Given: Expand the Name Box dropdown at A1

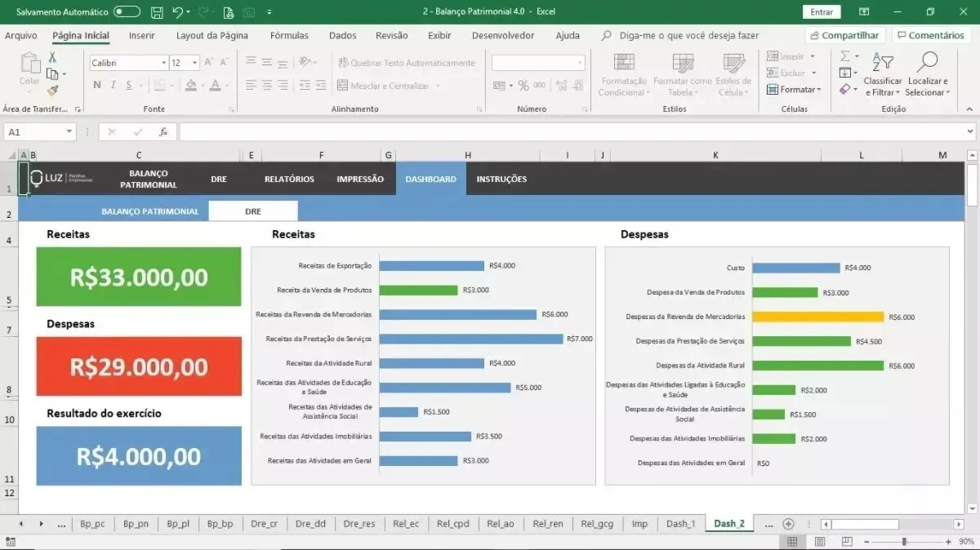Looking at the screenshot, I should (x=69, y=131).
